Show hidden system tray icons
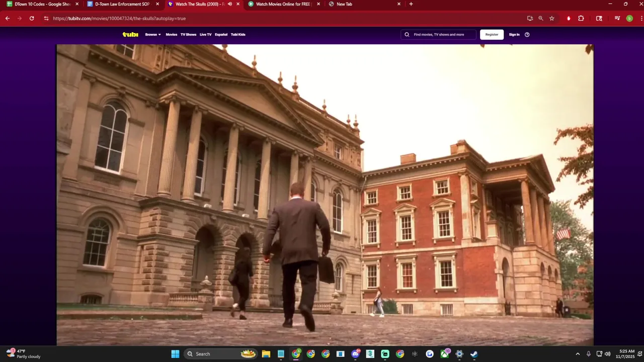644x362 pixels. 578,354
